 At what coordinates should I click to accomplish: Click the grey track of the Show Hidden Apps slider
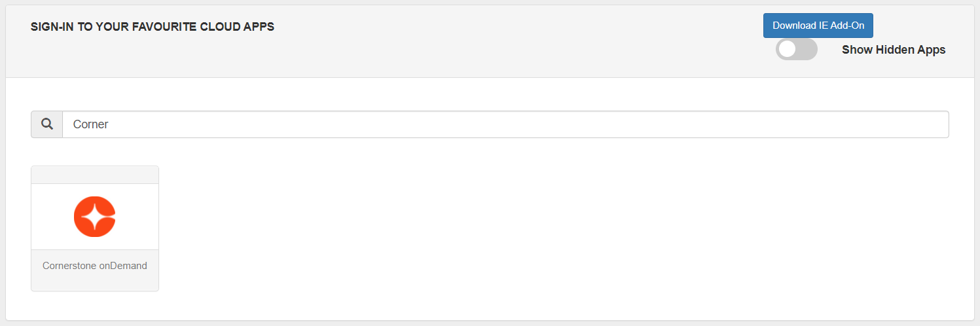click(x=808, y=50)
